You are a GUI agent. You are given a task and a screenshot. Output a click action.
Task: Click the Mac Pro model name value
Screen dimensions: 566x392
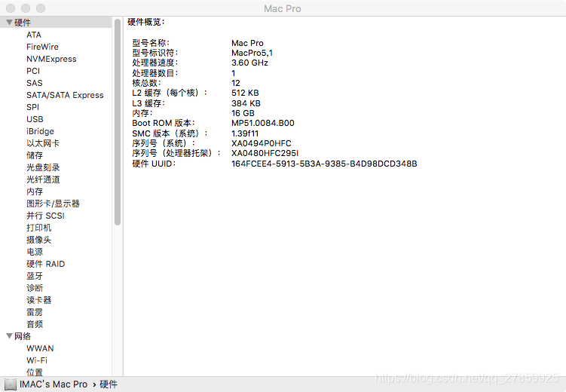pos(248,43)
